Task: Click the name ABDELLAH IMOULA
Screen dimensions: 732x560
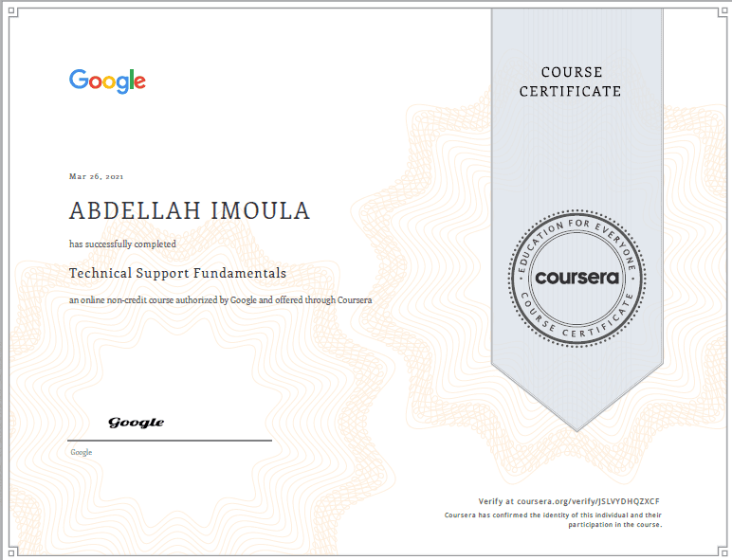Action: click(x=190, y=211)
